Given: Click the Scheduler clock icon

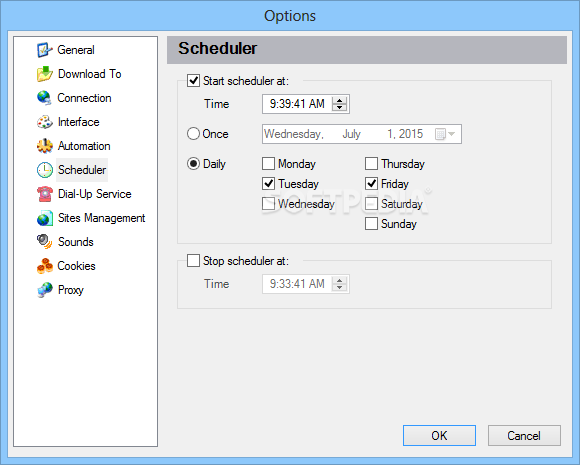Looking at the screenshot, I should click(x=44, y=170).
